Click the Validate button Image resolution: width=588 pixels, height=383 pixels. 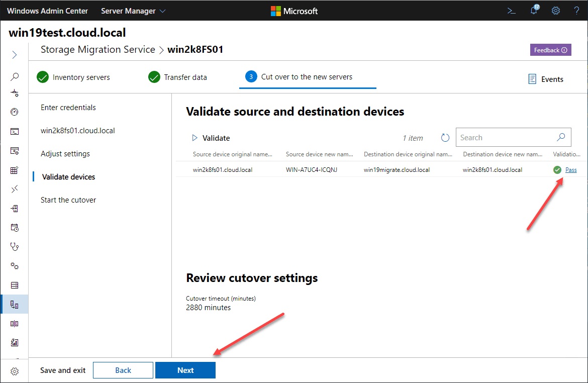211,138
